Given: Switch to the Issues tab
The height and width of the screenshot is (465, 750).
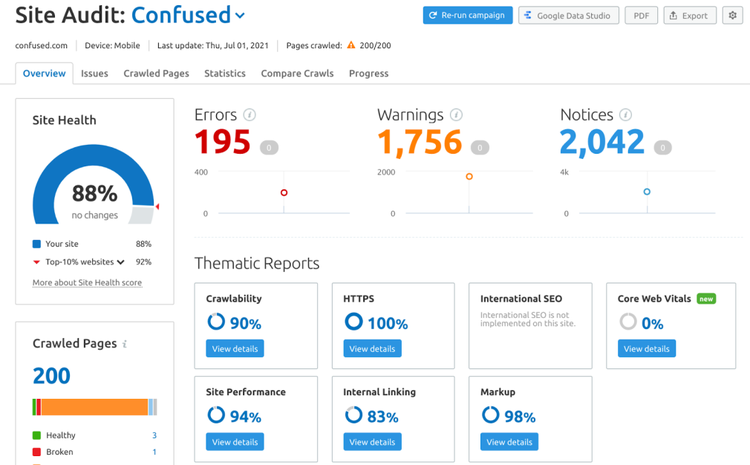Looking at the screenshot, I should click(94, 73).
